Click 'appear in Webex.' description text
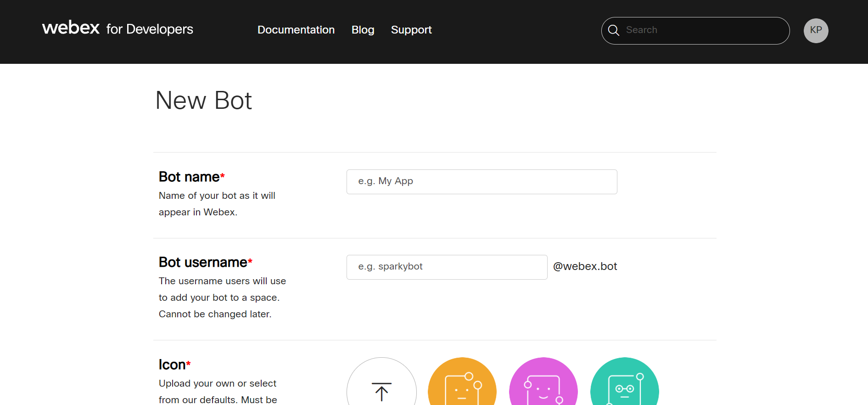 [x=198, y=212]
